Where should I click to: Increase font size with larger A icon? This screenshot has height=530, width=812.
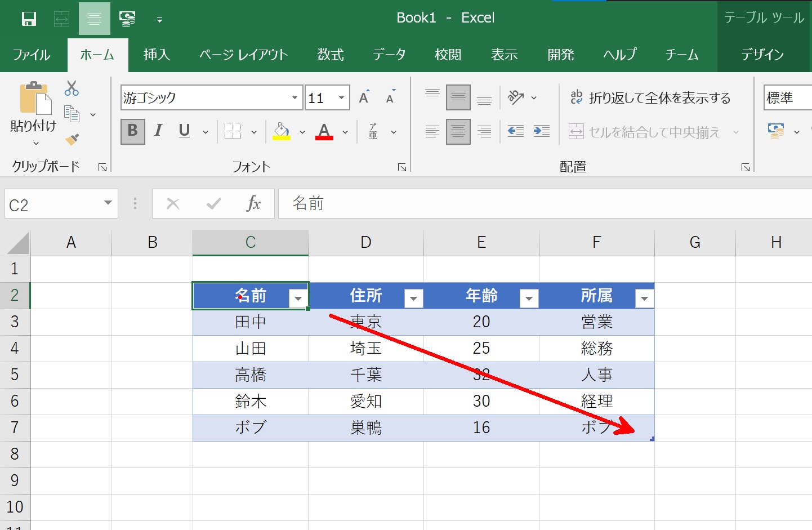(x=364, y=97)
